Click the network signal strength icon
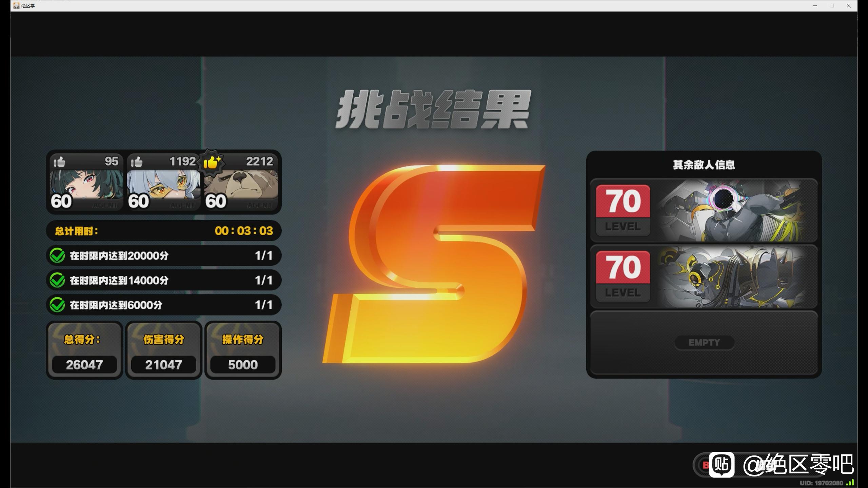868x488 pixels. click(x=850, y=483)
